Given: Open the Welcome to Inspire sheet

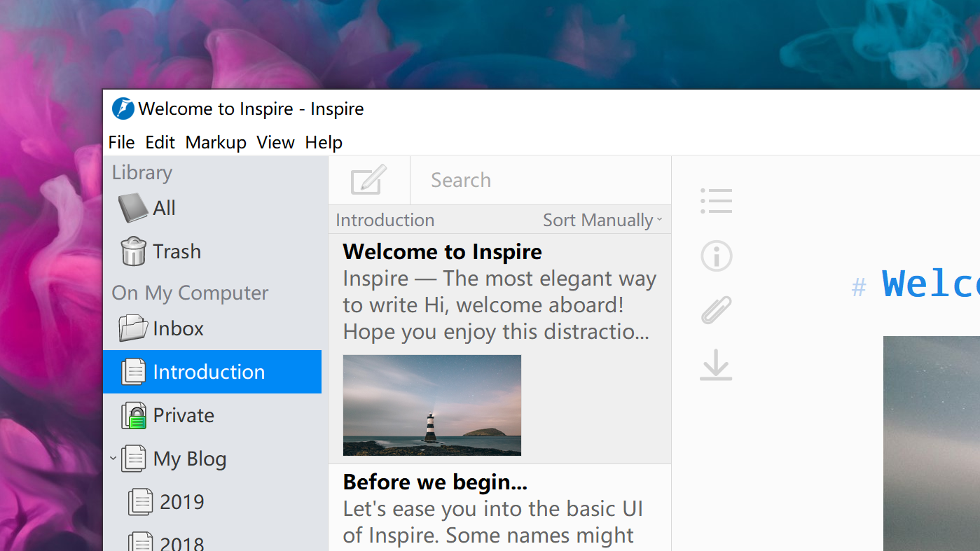Looking at the screenshot, I should 499,349.
